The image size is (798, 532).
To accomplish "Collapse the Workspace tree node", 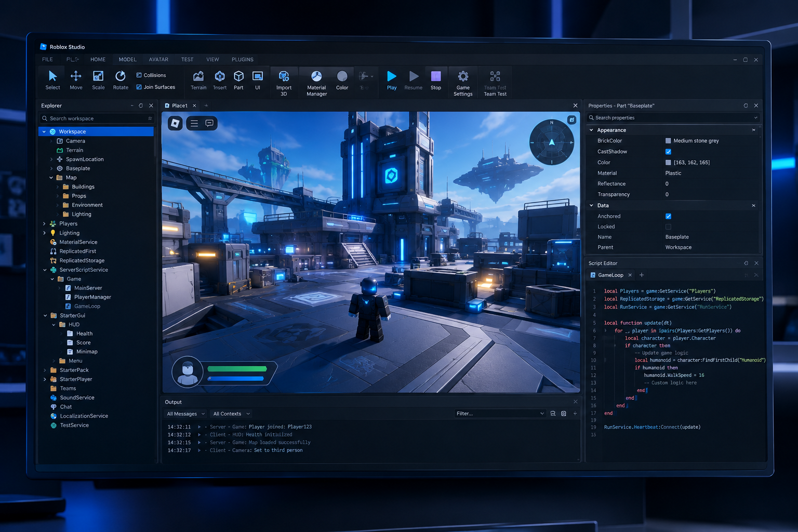I will (44, 132).
